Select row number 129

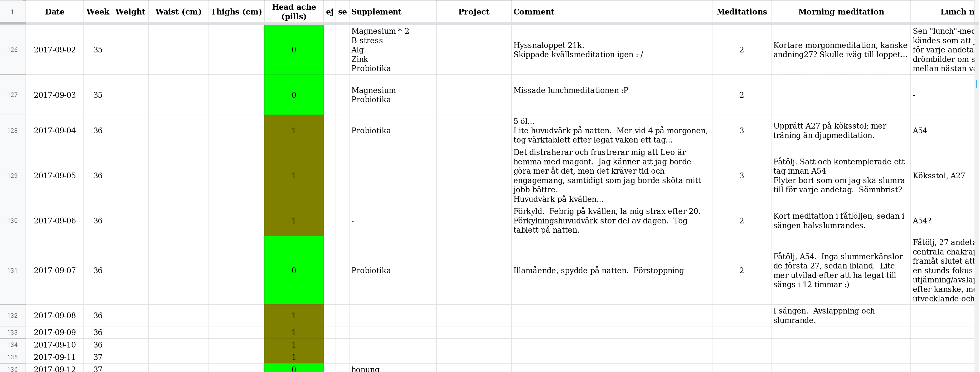point(13,176)
